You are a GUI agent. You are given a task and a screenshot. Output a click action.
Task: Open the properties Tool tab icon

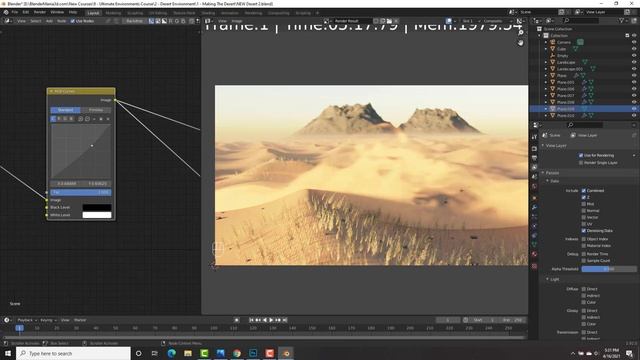534,138
